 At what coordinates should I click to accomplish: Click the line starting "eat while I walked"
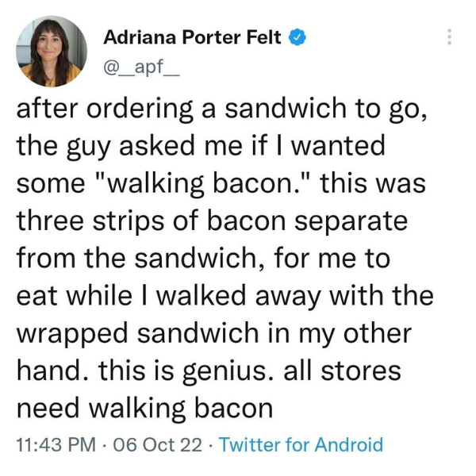pyautogui.click(x=225, y=296)
